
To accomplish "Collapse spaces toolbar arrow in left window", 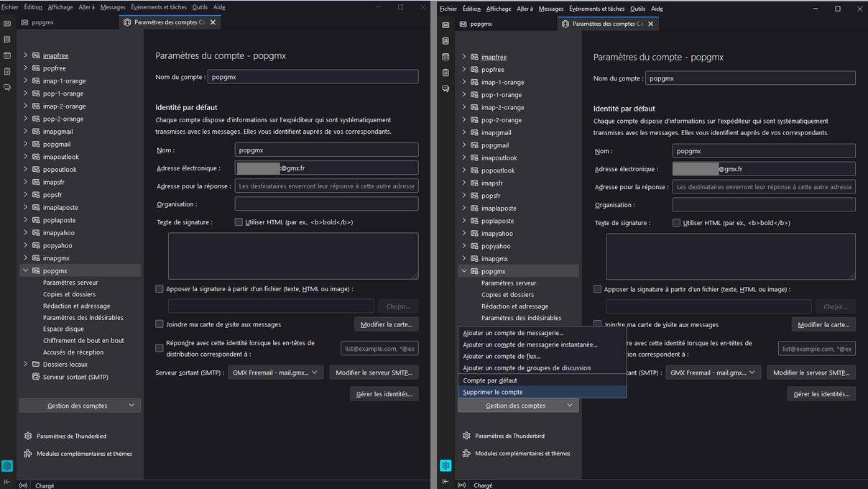I will tap(7, 481).
